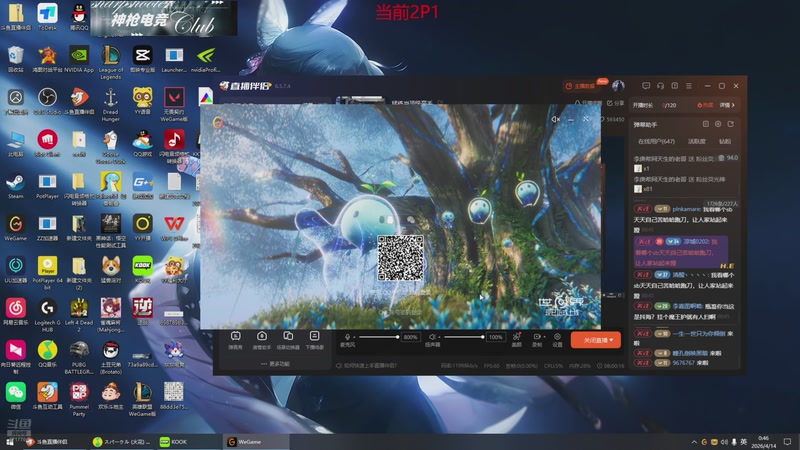Viewport: 800px width, 450px height.
Task: Open the UU加速器 desktop icon
Action: click(x=16, y=270)
